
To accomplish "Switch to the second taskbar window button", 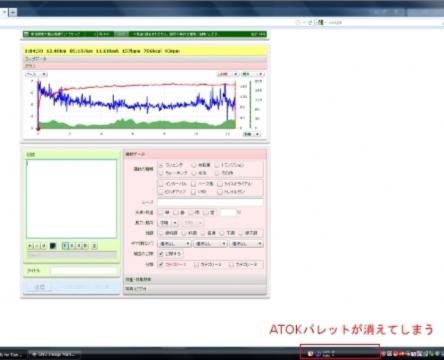I will tap(54, 354).
